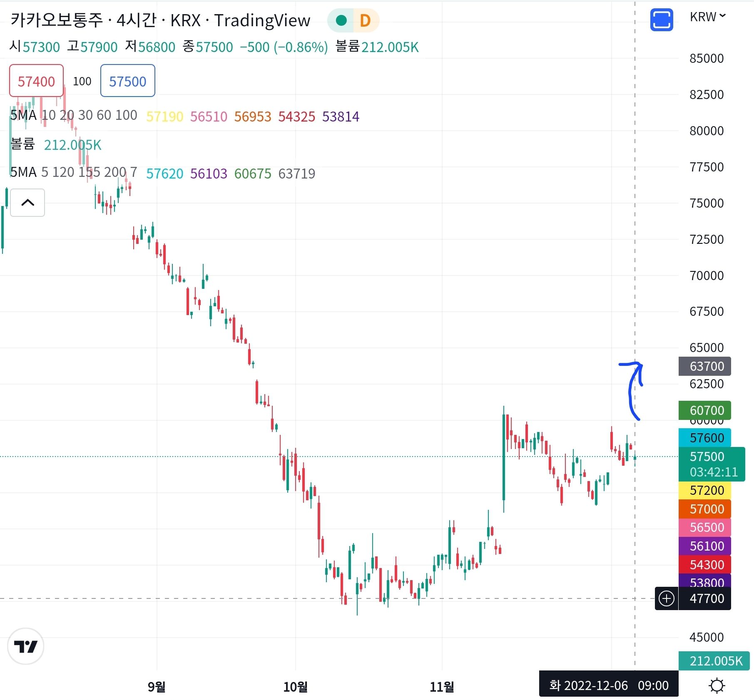Click the pink 56500 price label

(x=705, y=527)
